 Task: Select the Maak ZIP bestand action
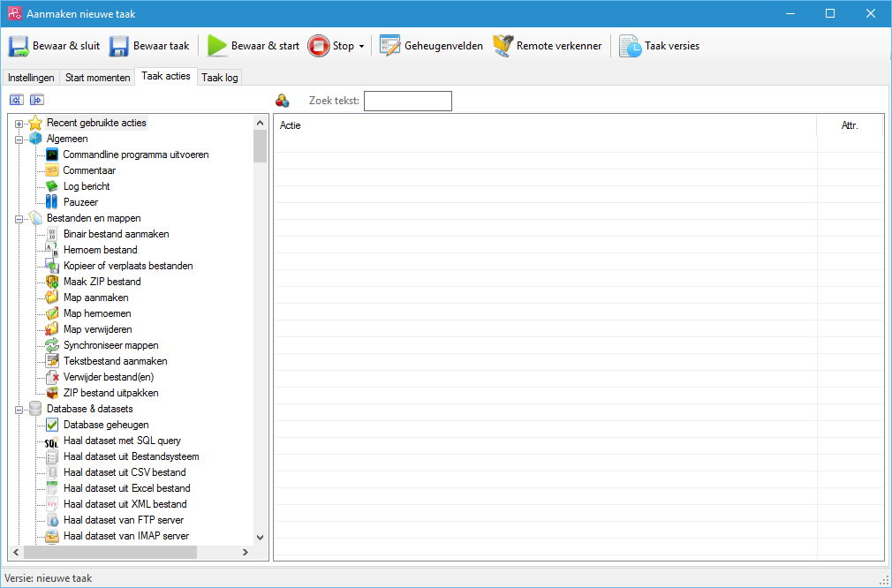[102, 282]
